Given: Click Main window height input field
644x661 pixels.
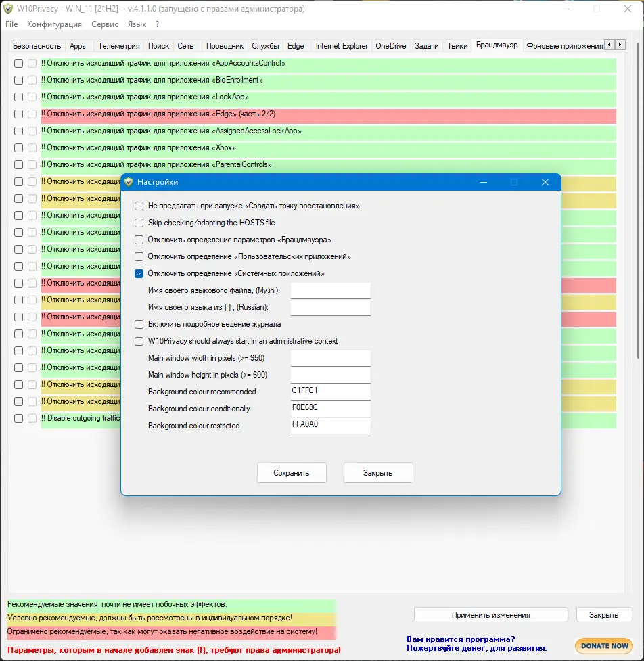Looking at the screenshot, I should coord(330,375).
